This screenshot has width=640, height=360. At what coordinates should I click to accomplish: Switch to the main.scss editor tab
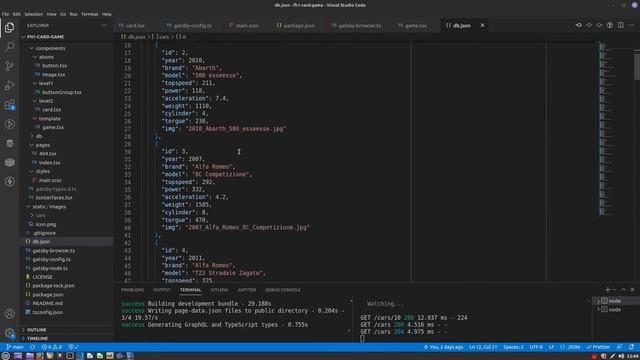[247, 25]
